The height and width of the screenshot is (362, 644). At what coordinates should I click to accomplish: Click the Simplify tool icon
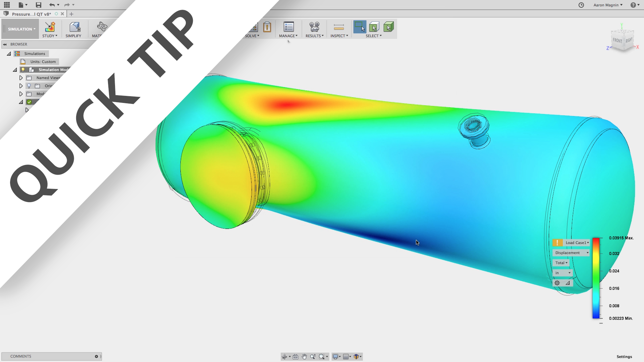click(x=74, y=27)
